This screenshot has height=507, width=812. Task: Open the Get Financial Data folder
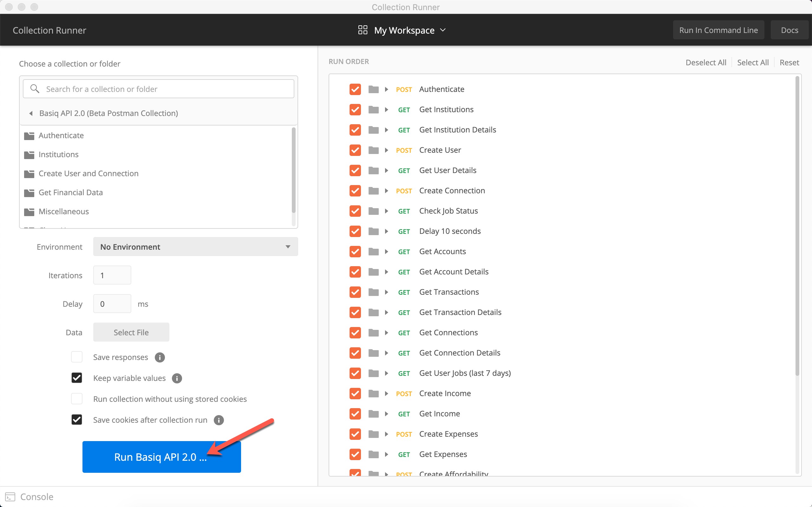[70, 192]
